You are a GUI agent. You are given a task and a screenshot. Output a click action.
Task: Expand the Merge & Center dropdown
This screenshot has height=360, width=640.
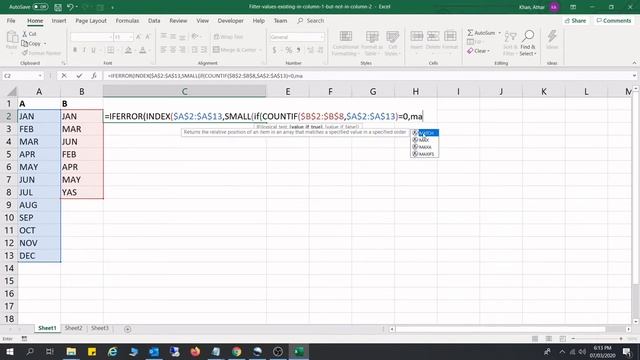click(260, 50)
